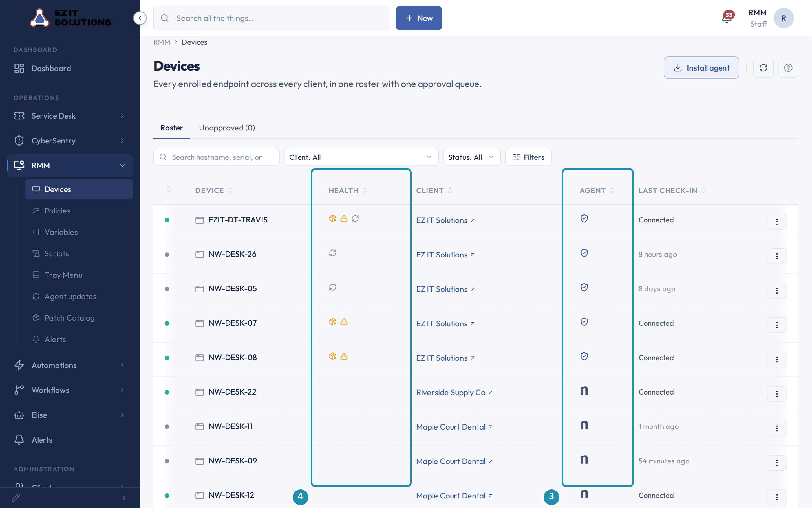Expand the Elise menu

pyautogui.click(x=70, y=415)
